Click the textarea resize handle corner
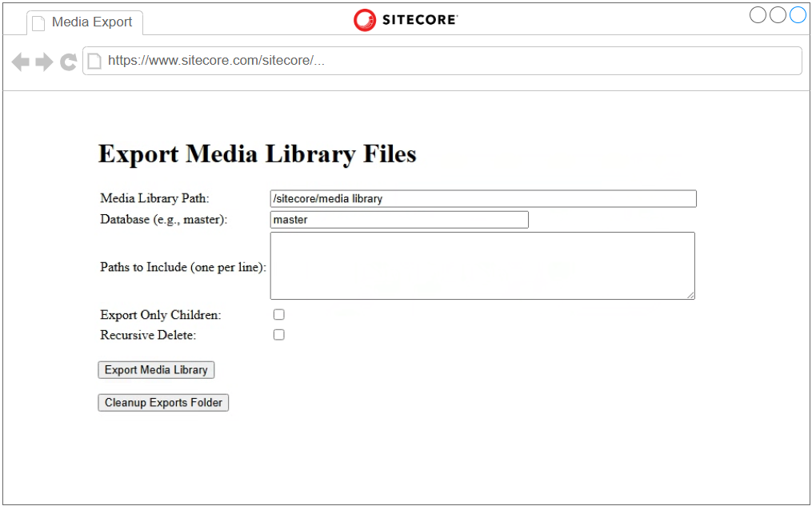This screenshot has width=812, height=506. [691, 295]
